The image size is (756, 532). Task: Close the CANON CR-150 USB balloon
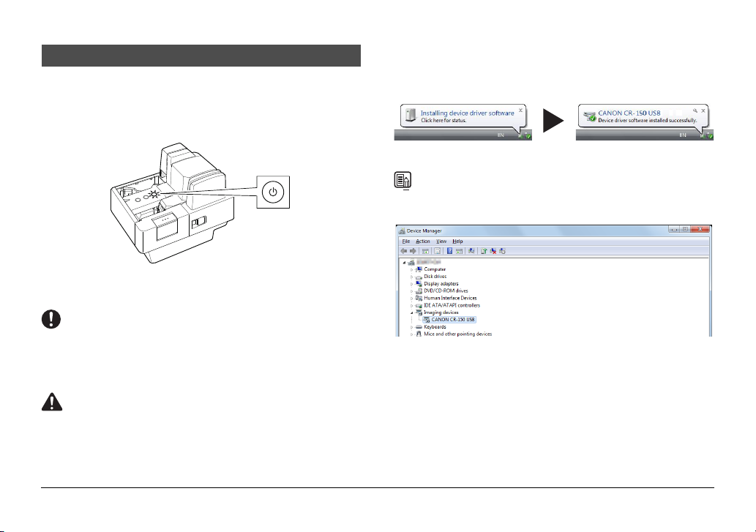click(703, 110)
